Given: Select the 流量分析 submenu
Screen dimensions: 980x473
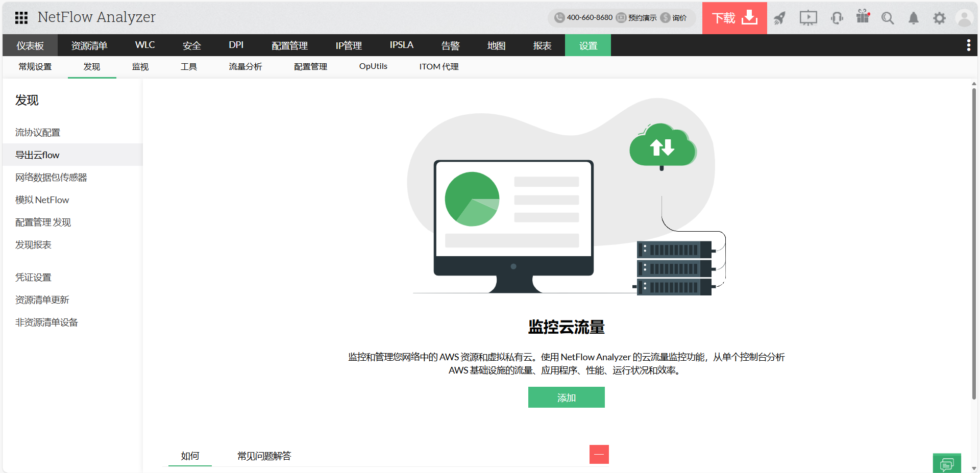Looking at the screenshot, I should (246, 67).
